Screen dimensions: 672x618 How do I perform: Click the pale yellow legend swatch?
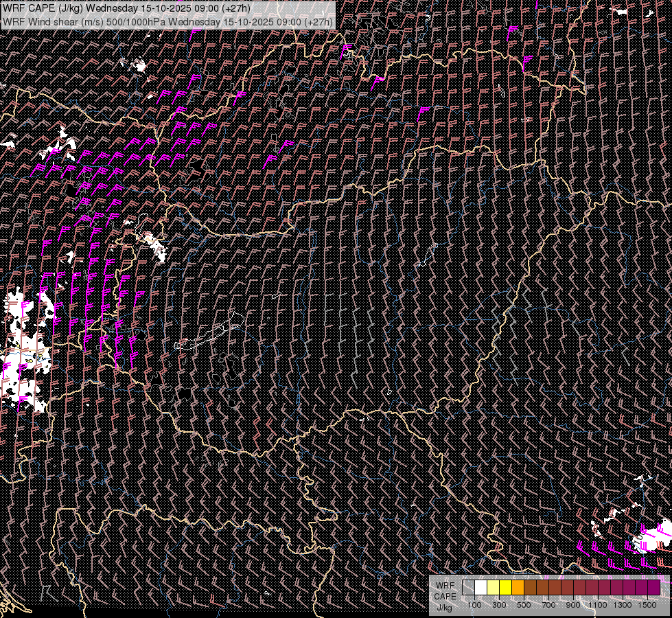click(494, 588)
